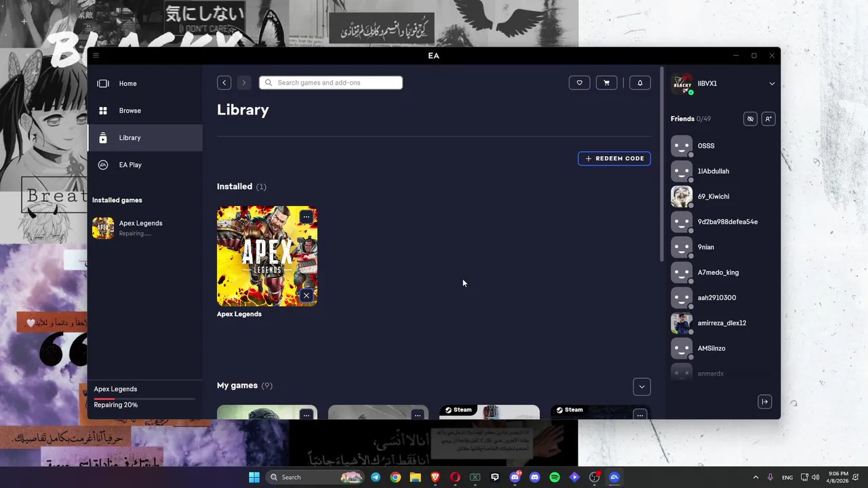Click the microphone tray icon

pyautogui.click(x=770, y=477)
